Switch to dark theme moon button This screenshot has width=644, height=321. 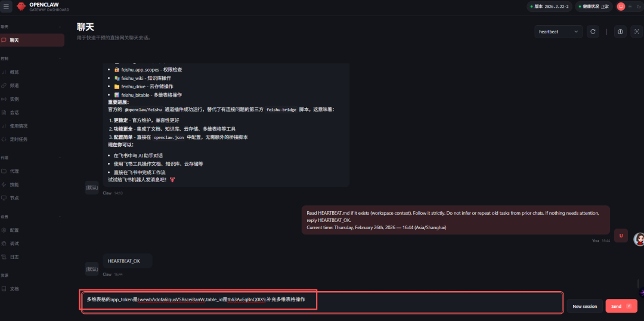639,6
